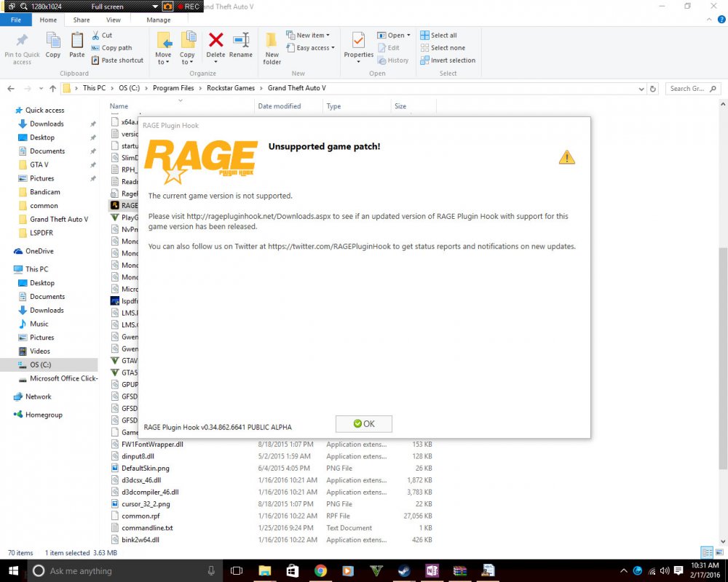728x582 pixels.
Task: Switch to details view layout
Action: click(x=707, y=552)
